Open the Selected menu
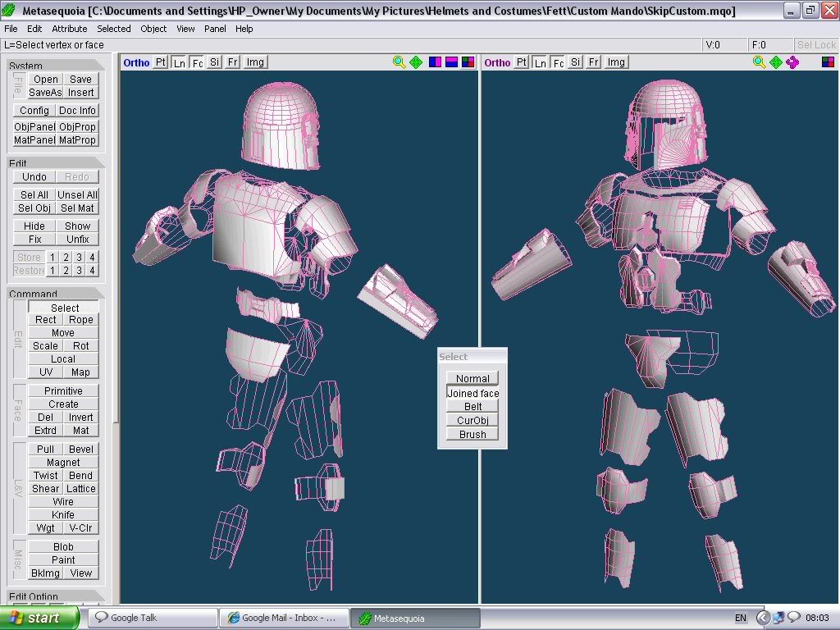The width and height of the screenshot is (840, 630). [113, 29]
